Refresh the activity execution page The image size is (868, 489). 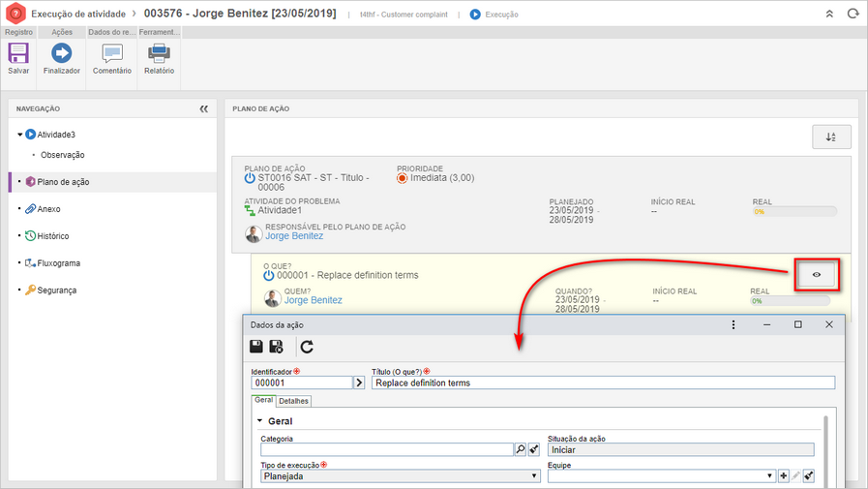coord(853,14)
